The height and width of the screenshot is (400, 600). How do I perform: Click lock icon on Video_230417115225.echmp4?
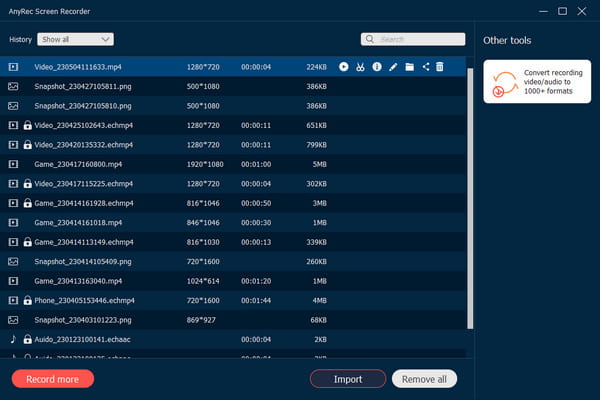(28, 184)
